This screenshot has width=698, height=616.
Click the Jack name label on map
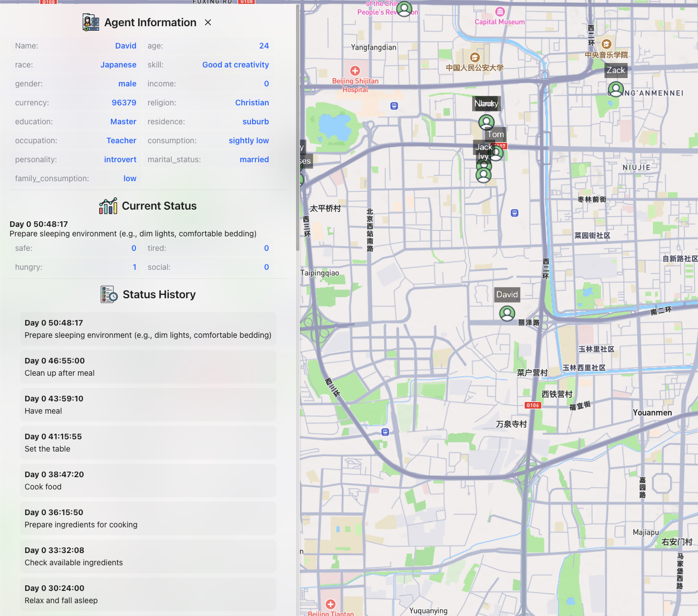point(483,147)
